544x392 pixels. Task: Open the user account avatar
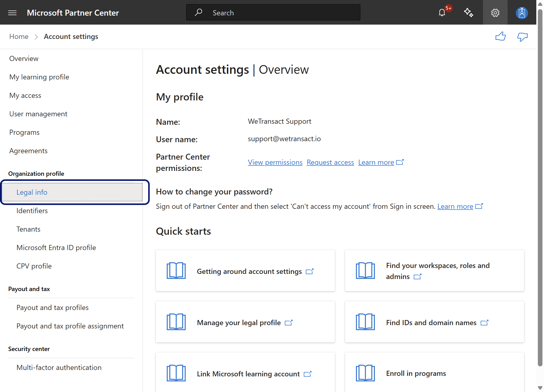coord(522,13)
